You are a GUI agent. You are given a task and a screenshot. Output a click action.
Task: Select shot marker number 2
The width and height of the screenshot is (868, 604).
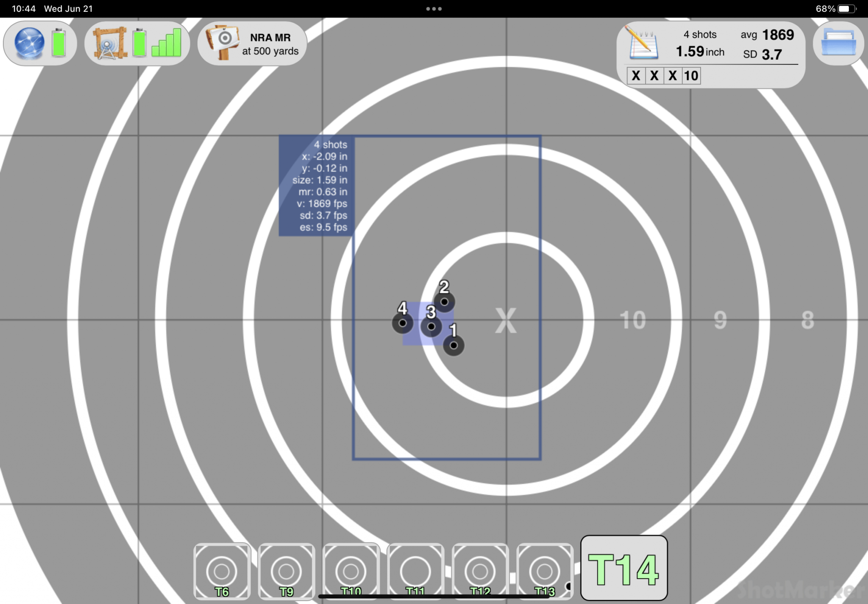pos(444,302)
